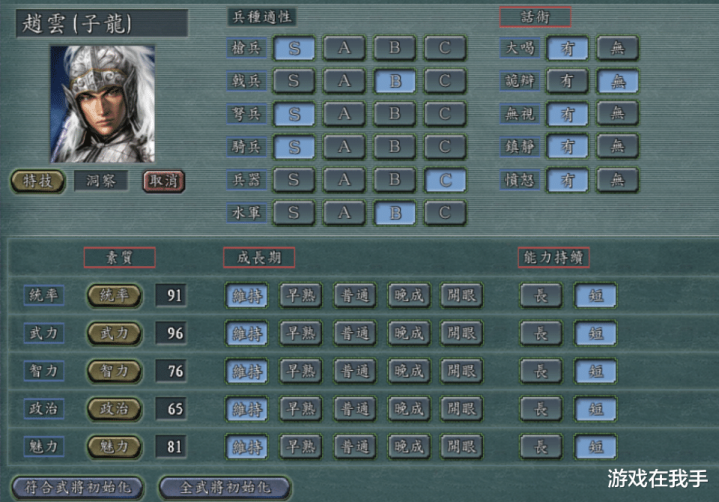Click the 話術 section header
The width and height of the screenshot is (719, 502).
tap(535, 17)
